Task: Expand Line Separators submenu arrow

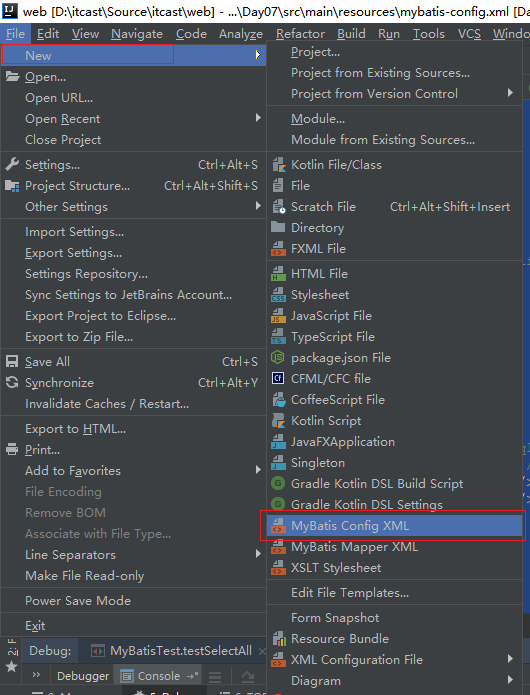Action: click(x=258, y=554)
